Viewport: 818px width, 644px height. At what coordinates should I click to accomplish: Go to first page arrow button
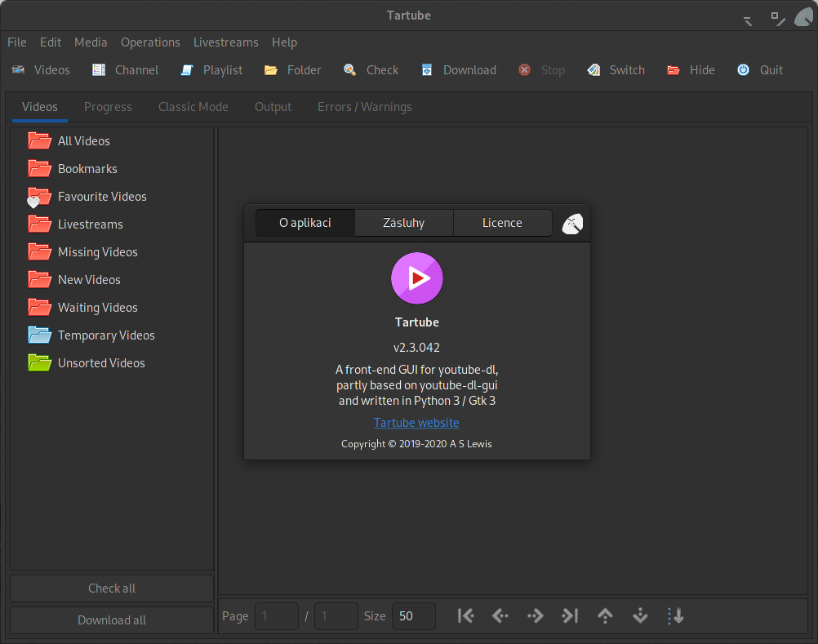465,616
